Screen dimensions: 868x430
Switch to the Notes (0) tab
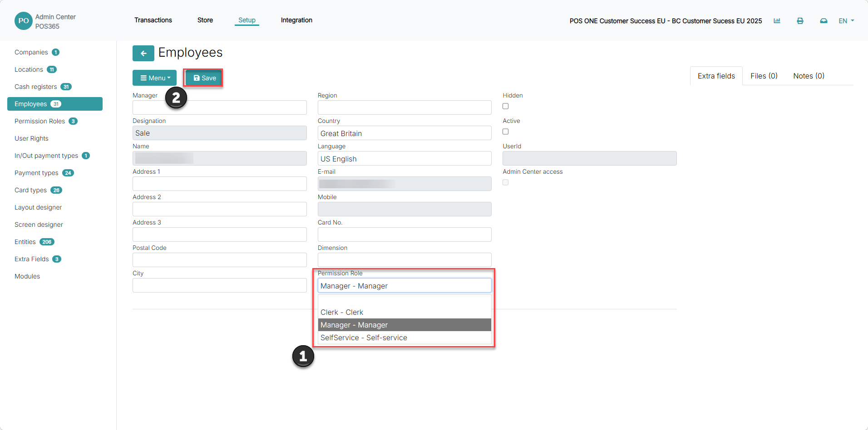tap(809, 76)
